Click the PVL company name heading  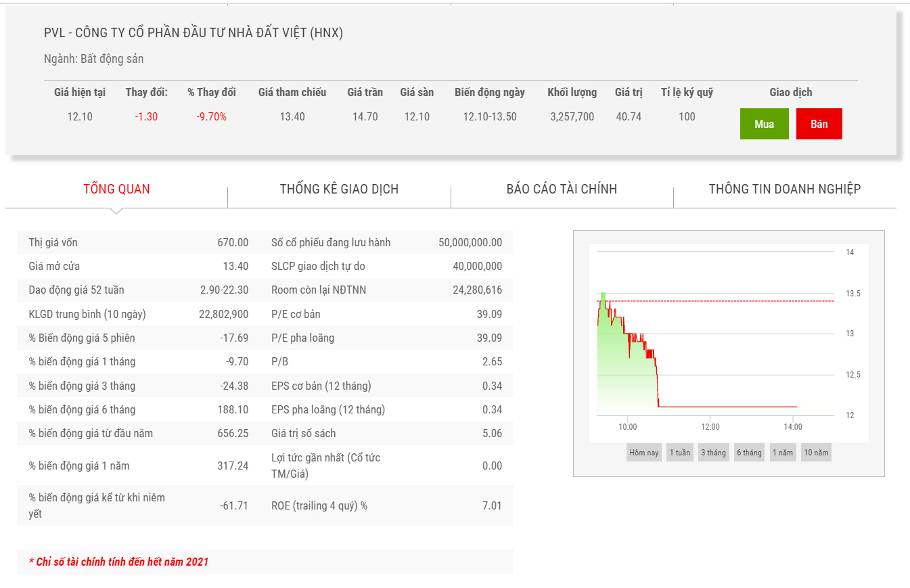tap(194, 32)
